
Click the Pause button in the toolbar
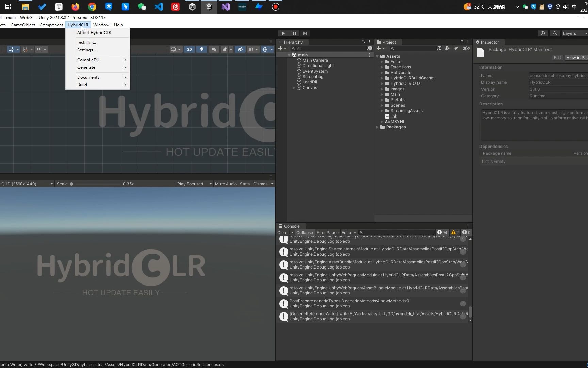point(294,33)
